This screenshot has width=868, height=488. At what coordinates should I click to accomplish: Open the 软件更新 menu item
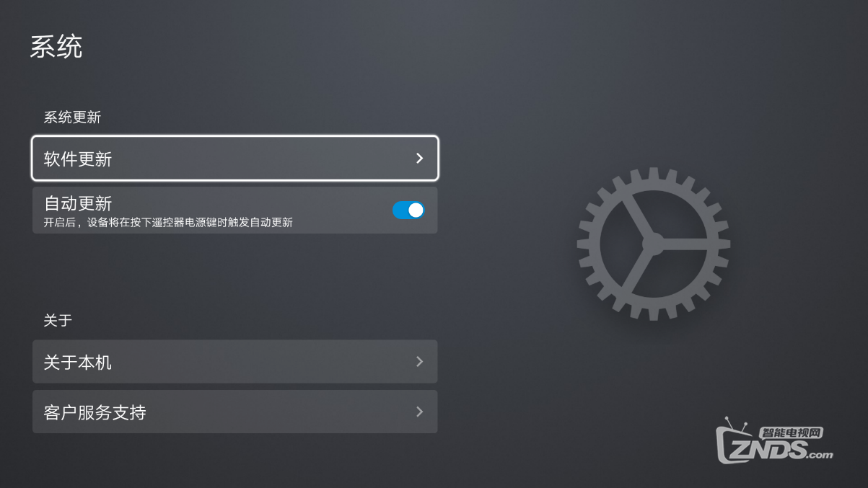[235, 159]
